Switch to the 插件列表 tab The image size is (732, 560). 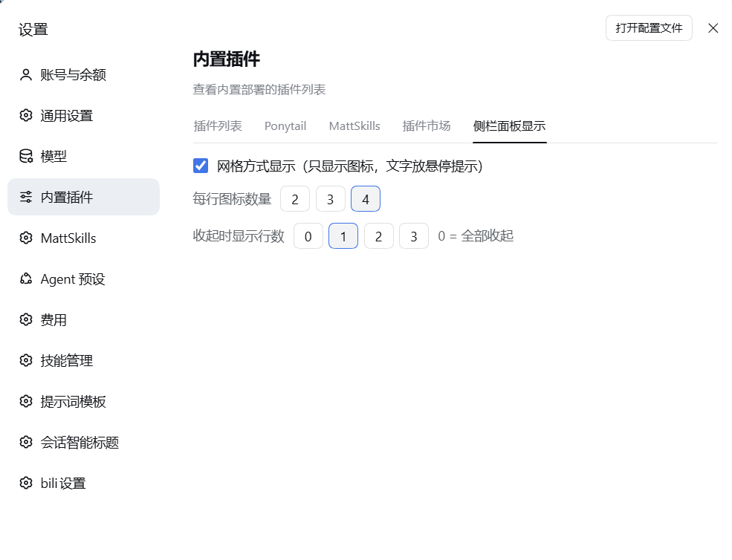tap(218, 126)
